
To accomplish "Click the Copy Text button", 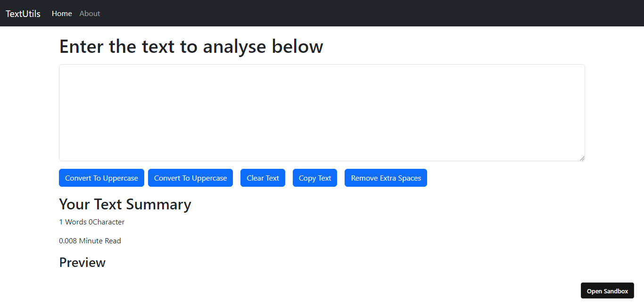I will [315, 178].
